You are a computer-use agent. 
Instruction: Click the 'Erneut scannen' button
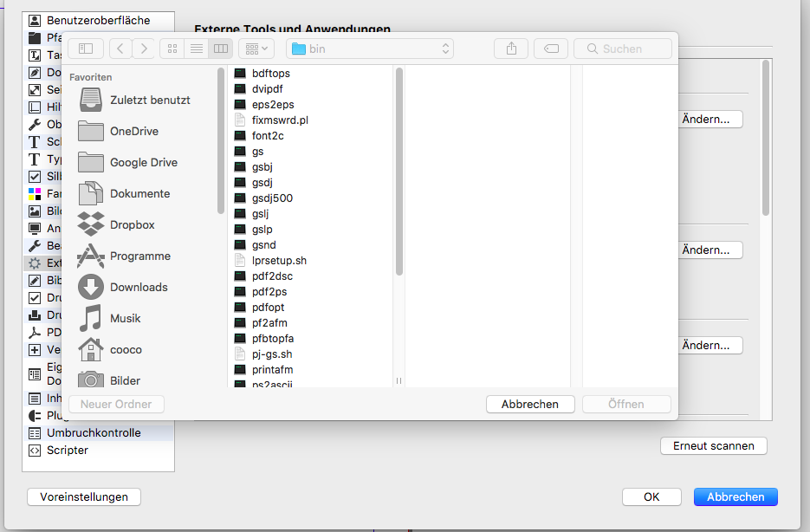click(x=713, y=446)
